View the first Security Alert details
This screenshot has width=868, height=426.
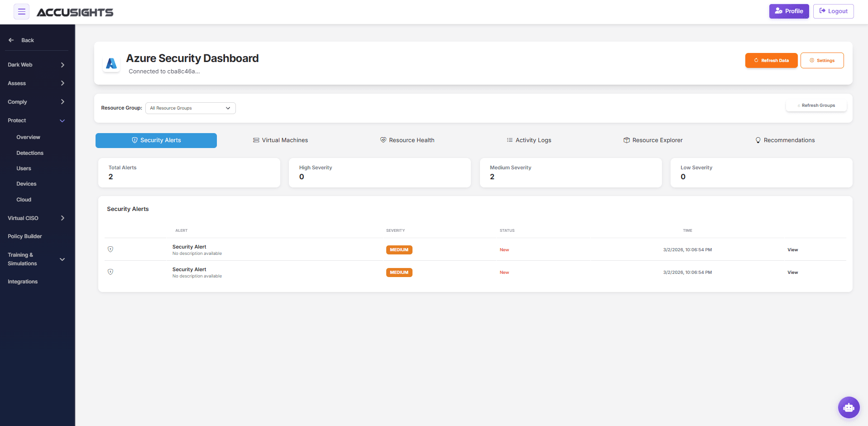[x=792, y=250]
